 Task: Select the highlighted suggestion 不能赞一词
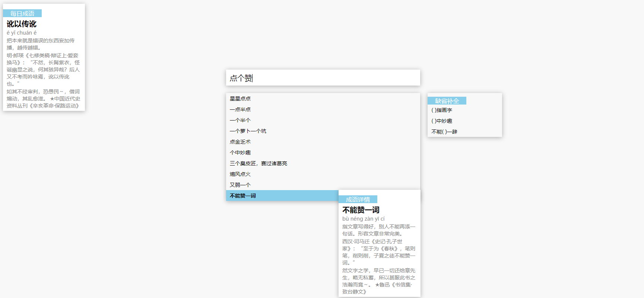tap(282, 196)
